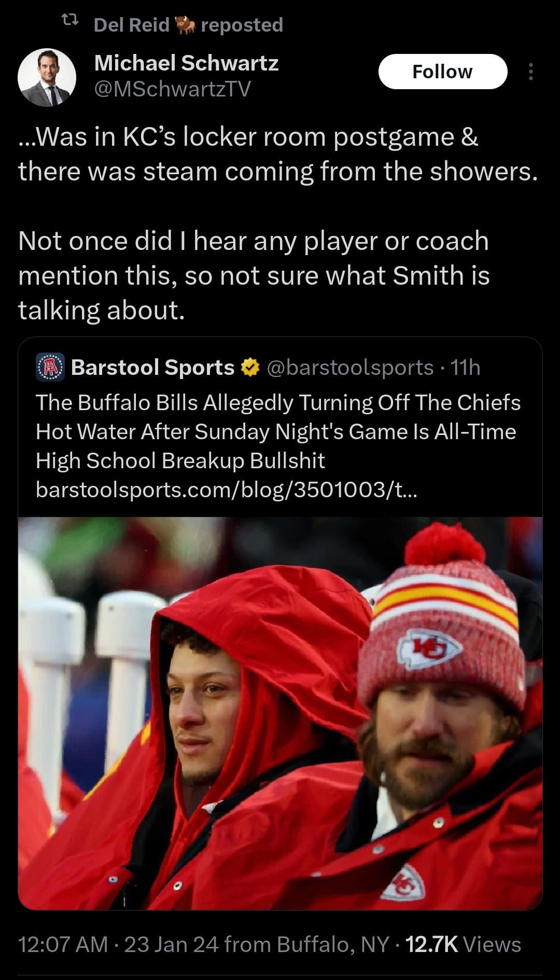
Task: Tap the Barstool Sports avatar logo
Action: click(x=50, y=367)
